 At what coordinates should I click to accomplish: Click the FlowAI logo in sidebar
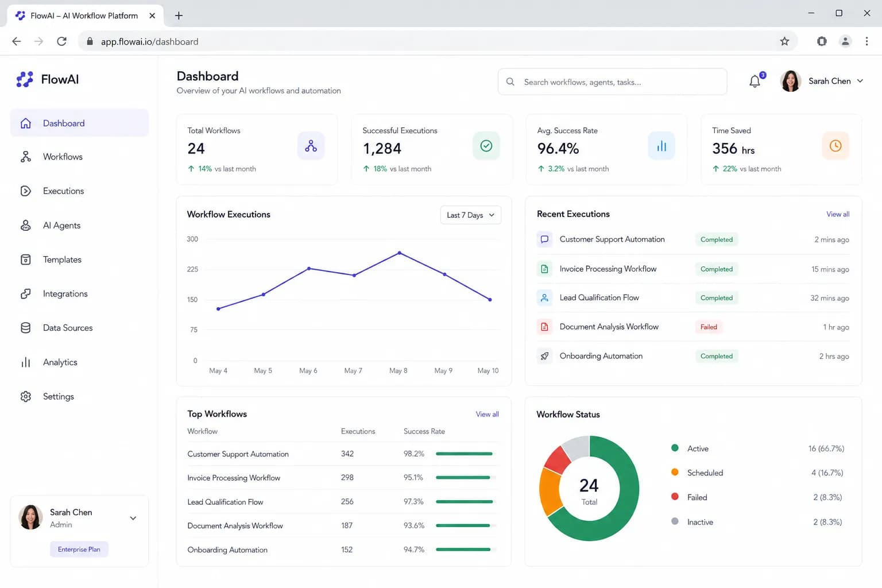click(48, 79)
